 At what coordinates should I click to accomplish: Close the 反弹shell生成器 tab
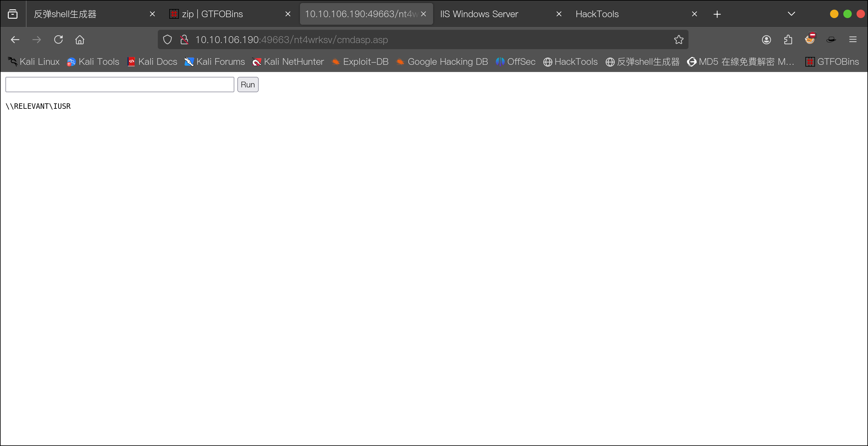tap(152, 14)
